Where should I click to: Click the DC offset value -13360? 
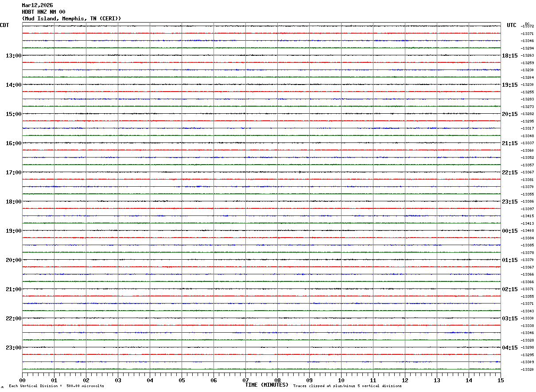click(x=528, y=150)
